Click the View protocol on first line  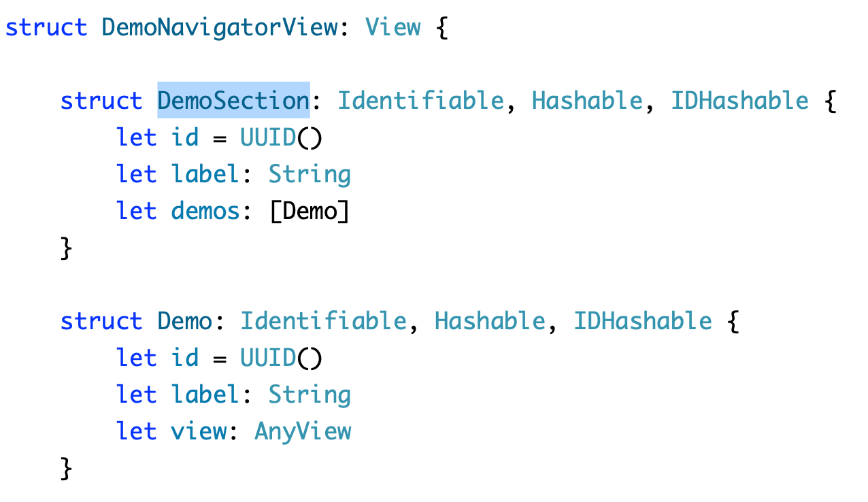[x=393, y=27]
